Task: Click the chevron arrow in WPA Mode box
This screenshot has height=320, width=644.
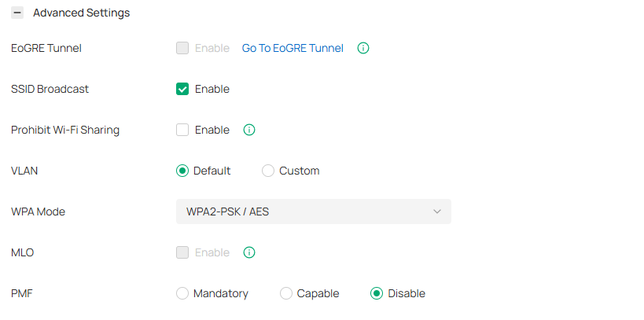Action: 437,211
